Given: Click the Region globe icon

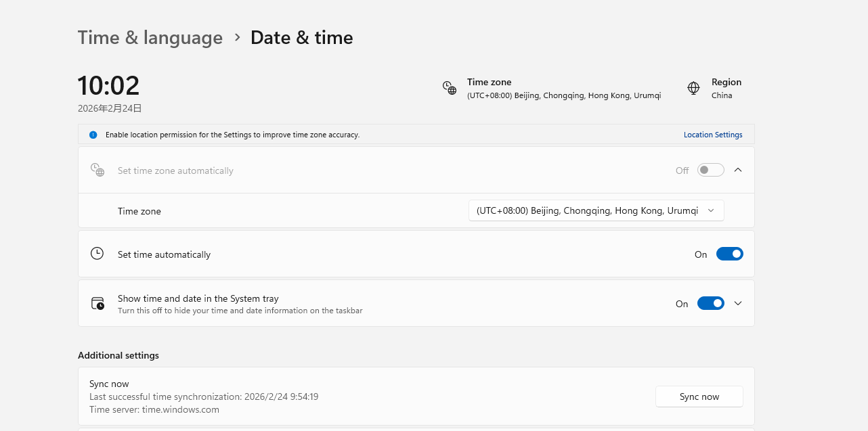Looking at the screenshot, I should 693,88.
